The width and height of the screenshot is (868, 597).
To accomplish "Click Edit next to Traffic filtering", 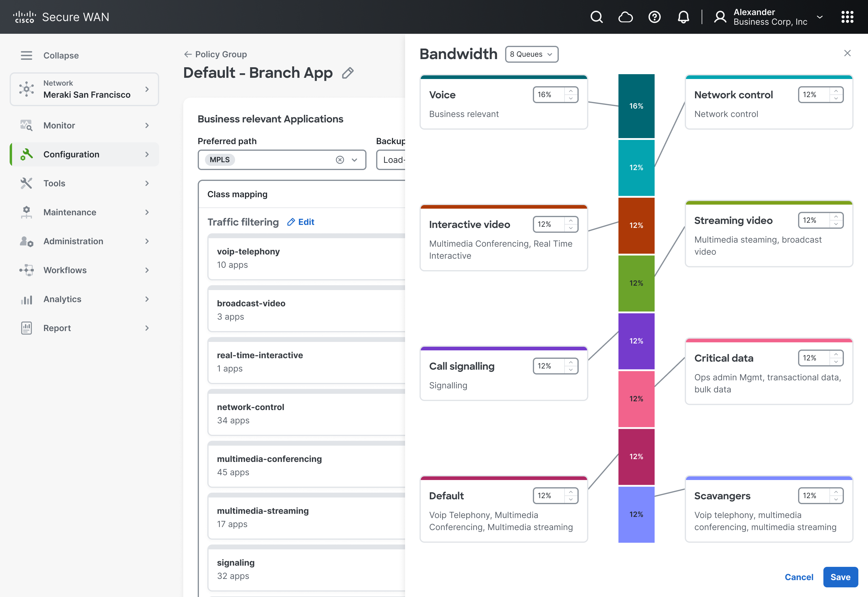I will 300,222.
